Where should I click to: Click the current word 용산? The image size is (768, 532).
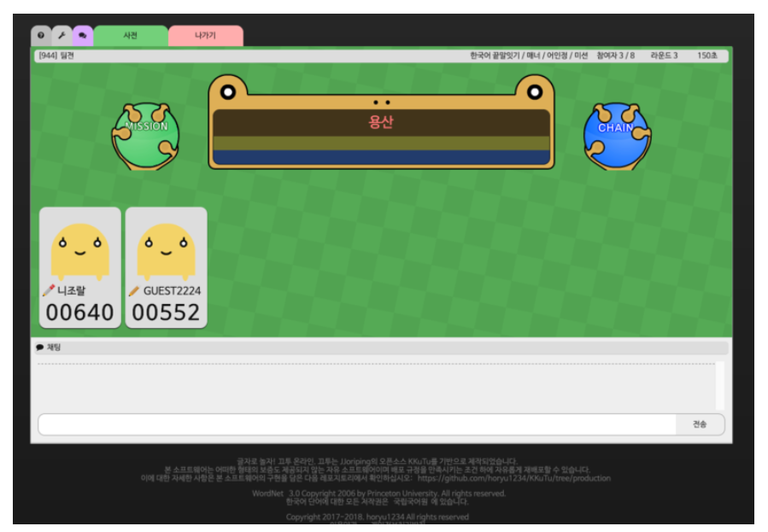(x=380, y=122)
